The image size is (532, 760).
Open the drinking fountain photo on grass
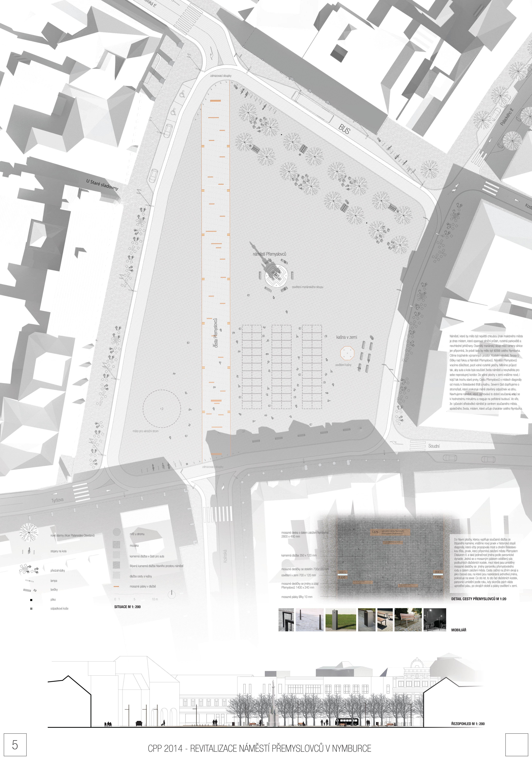(x=341, y=620)
